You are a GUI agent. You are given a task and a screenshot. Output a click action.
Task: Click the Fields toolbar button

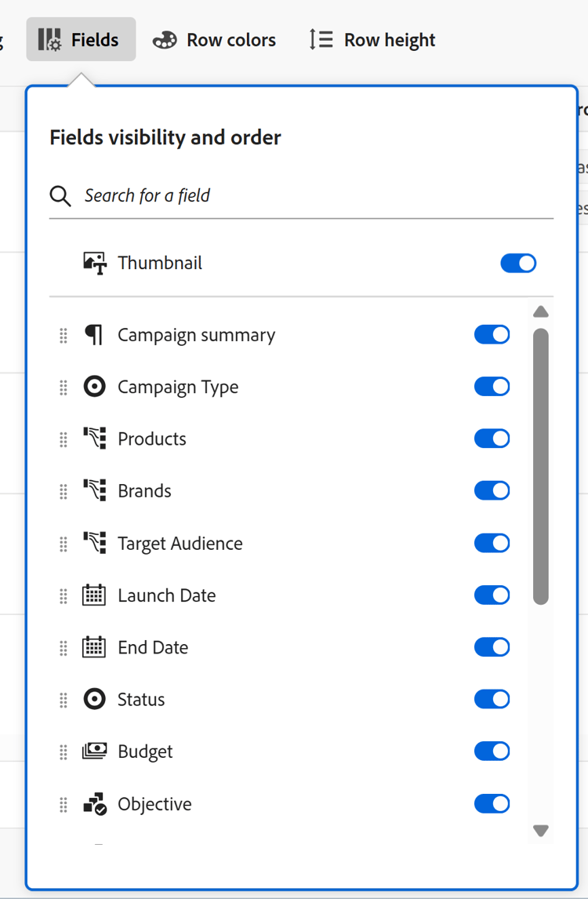(x=81, y=39)
